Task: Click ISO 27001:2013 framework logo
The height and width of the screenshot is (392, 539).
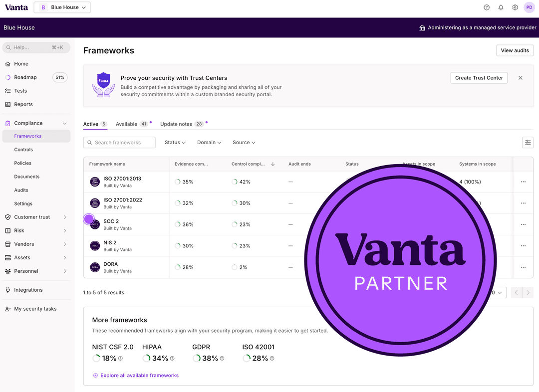Action: click(x=95, y=182)
